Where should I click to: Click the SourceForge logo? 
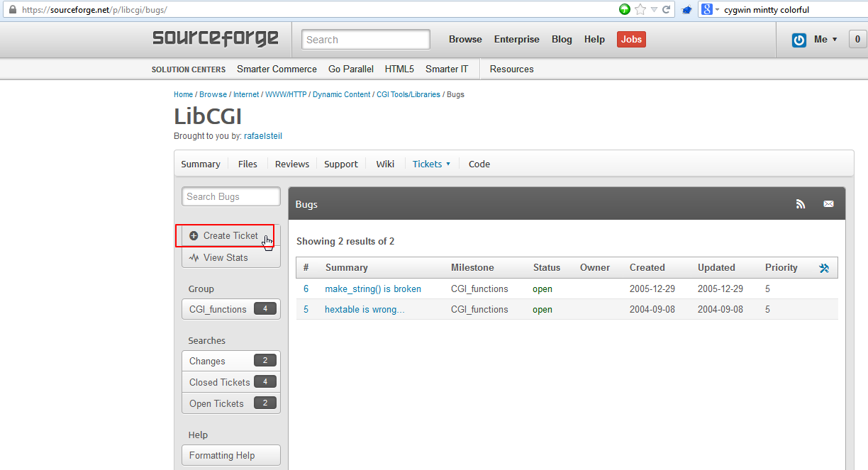(216, 38)
